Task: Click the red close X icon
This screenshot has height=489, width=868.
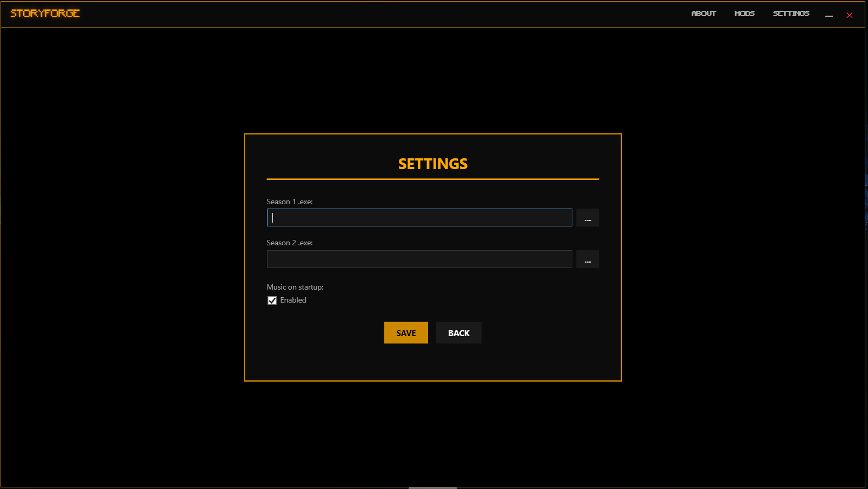Action: (x=849, y=15)
